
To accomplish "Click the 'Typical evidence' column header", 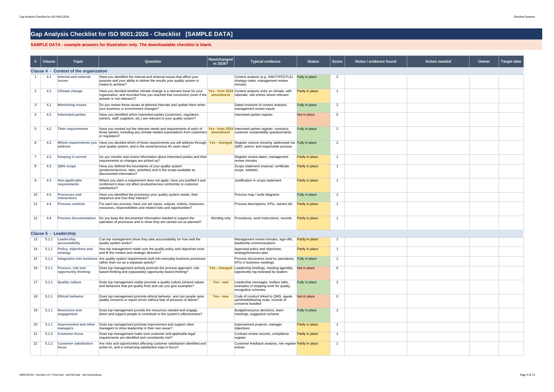I will click(266, 62).
